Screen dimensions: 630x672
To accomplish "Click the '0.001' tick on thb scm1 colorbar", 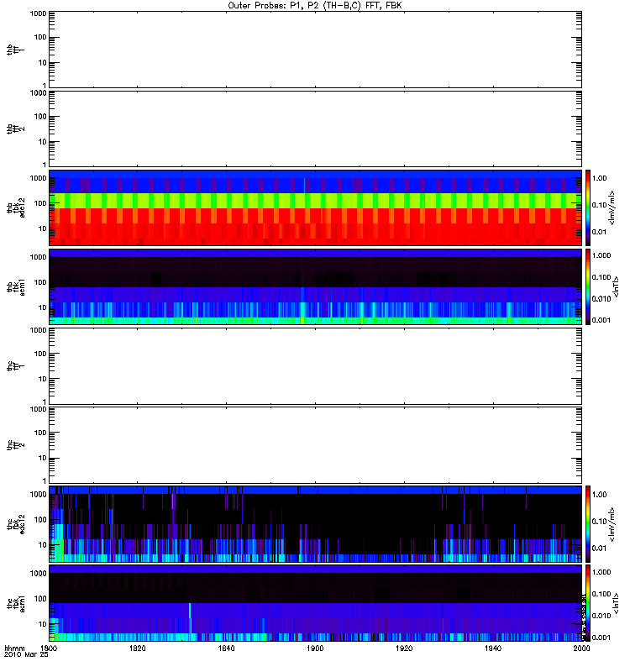I will 601,320.
